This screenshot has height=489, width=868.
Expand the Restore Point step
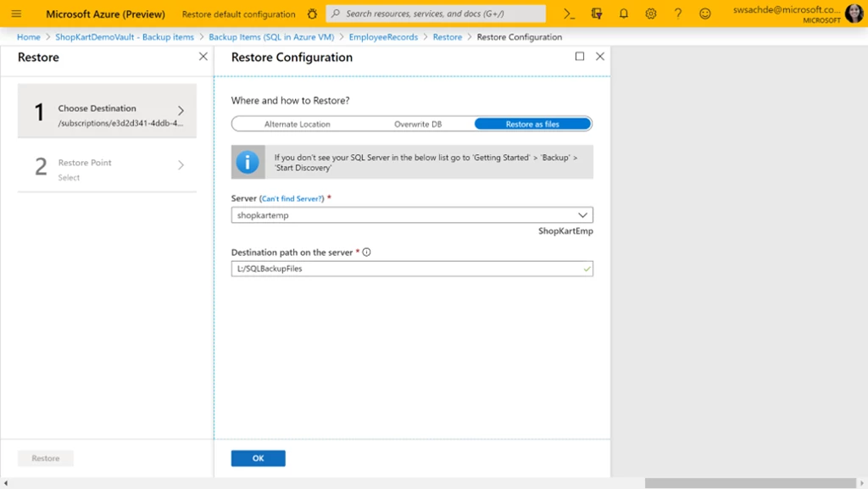pos(107,165)
